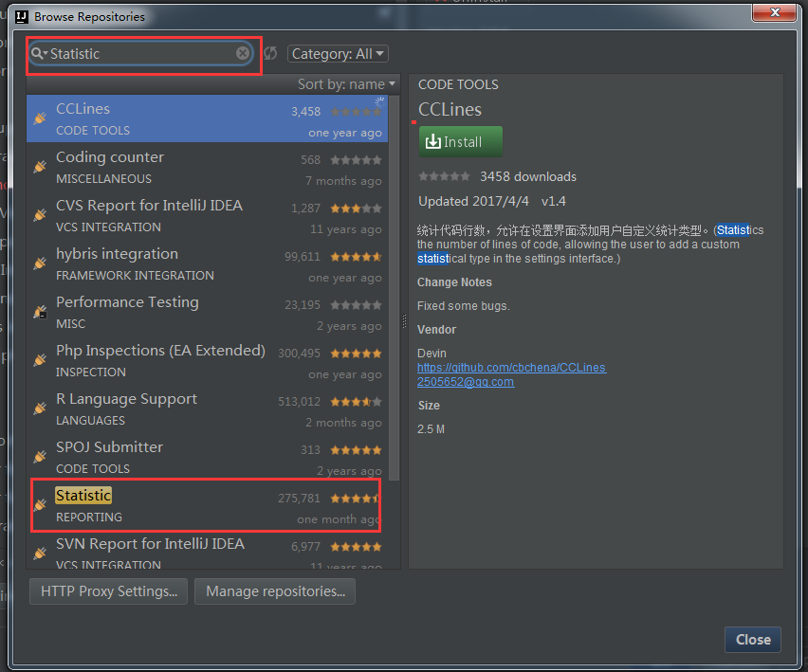Close the Browse Repositories dialog
This screenshot has width=808, height=672.
tap(753, 640)
